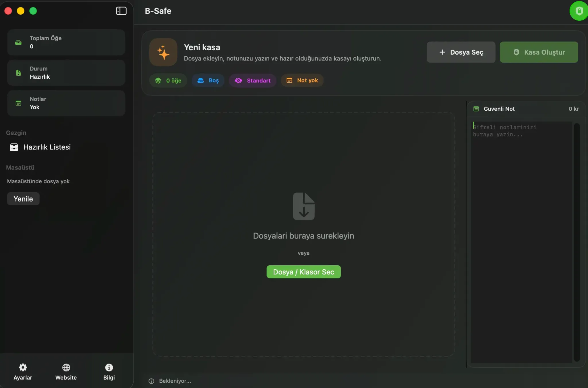
Task: Click the status bar info icon
Action: point(151,381)
